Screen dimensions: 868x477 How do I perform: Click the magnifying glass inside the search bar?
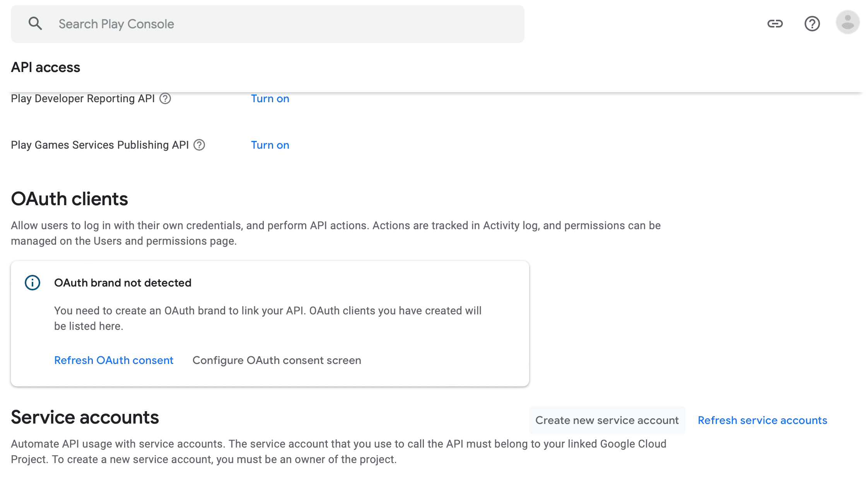35,23
